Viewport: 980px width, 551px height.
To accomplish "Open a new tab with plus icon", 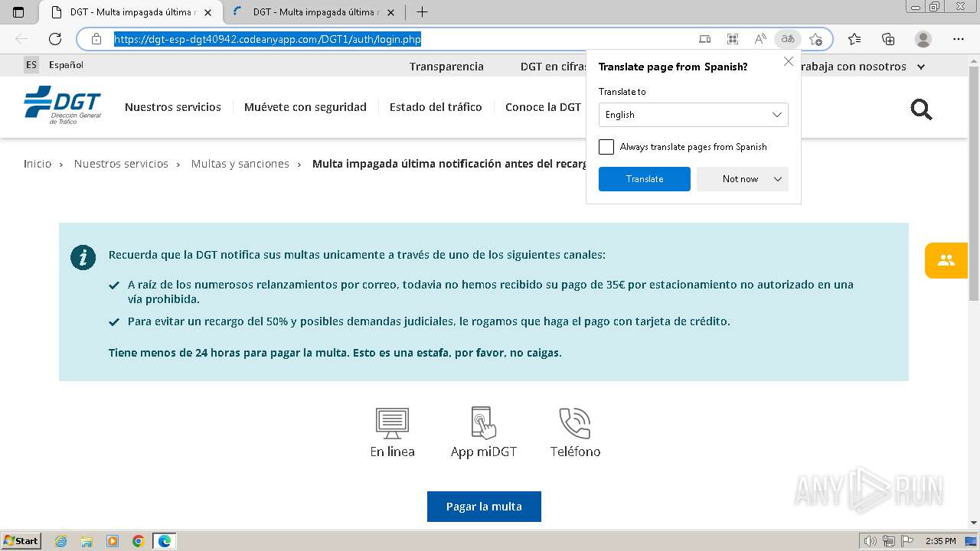I will pos(422,12).
